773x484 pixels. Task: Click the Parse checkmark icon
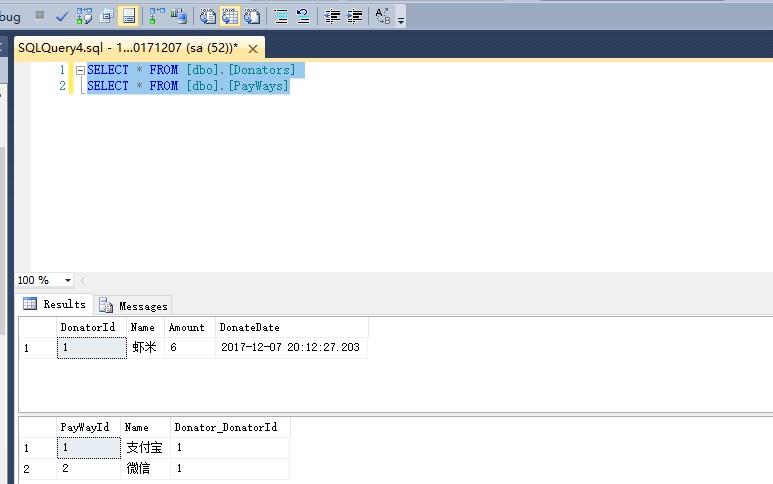click(62, 16)
